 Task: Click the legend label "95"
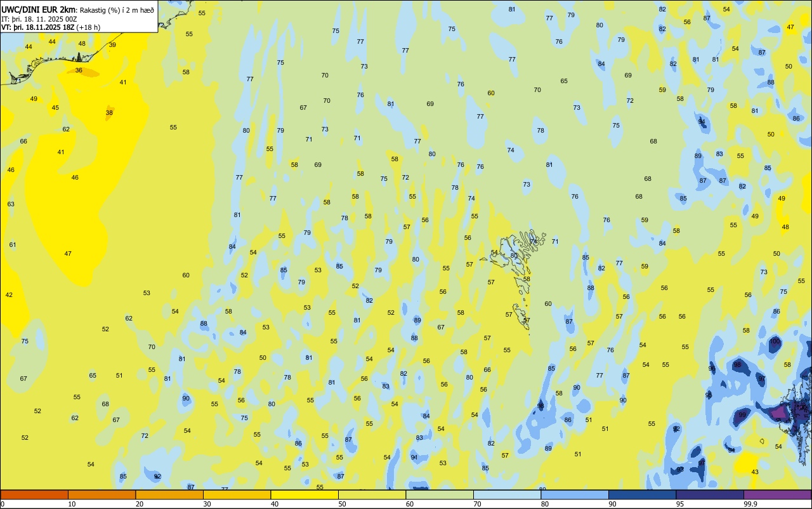[x=680, y=504]
